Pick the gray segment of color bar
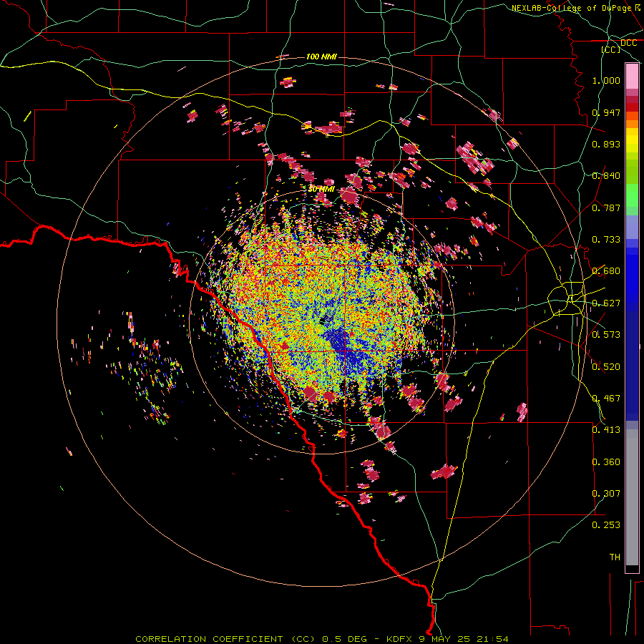The width and height of the screenshot is (644, 644). click(632, 497)
